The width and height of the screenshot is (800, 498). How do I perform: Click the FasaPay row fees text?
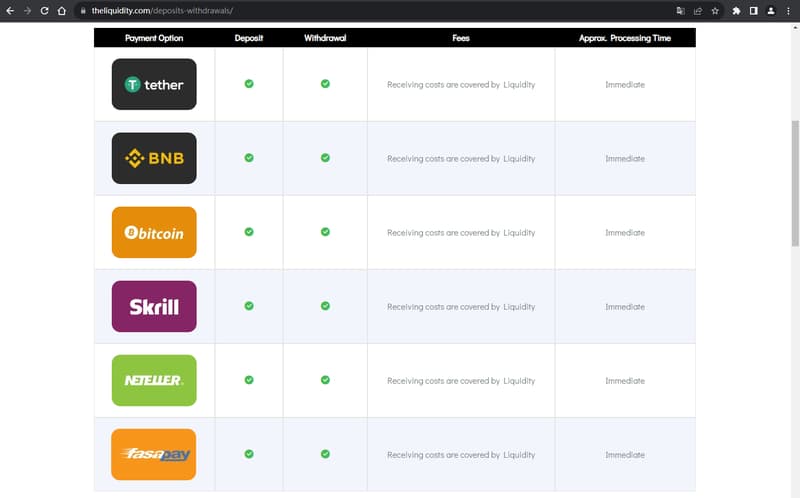[461, 455]
